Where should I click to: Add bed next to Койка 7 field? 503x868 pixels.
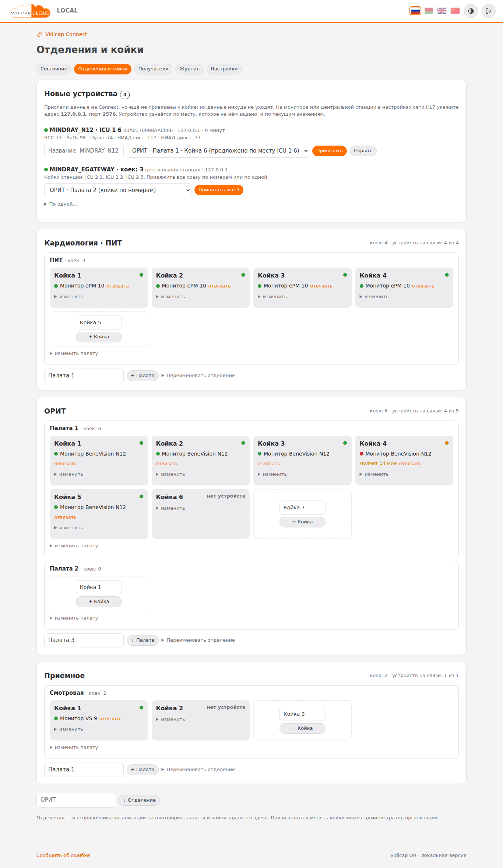click(302, 522)
